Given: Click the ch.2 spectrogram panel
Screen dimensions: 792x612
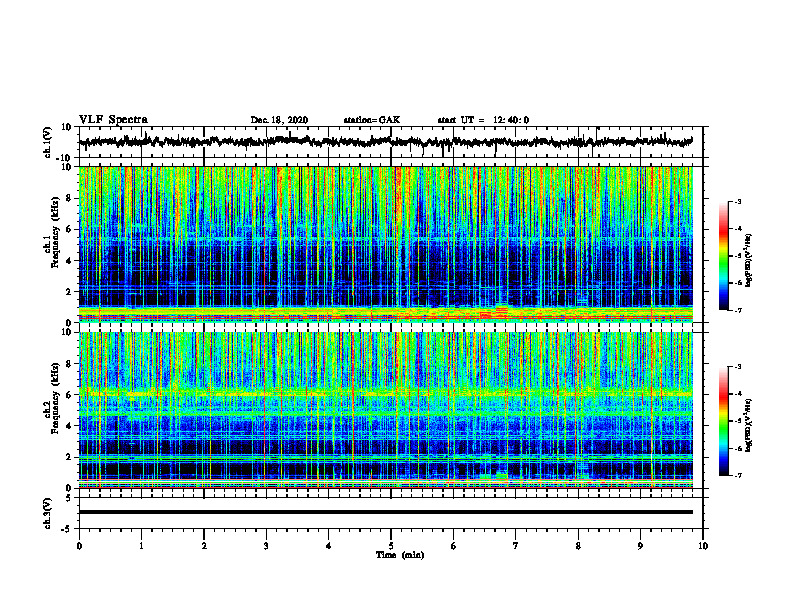Looking at the screenshot, I should [385, 410].
